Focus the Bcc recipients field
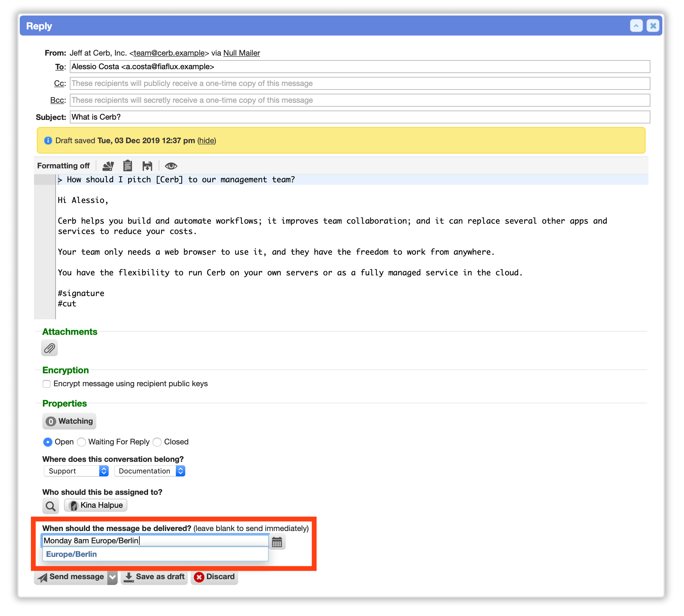The height and width of the screenshot is (616, 684). [360, 101]
